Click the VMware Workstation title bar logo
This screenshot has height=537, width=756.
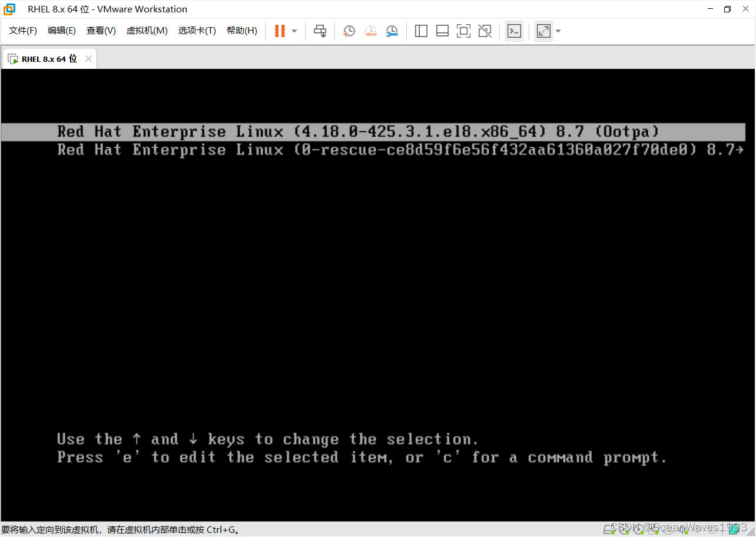[x=9, y=9]
